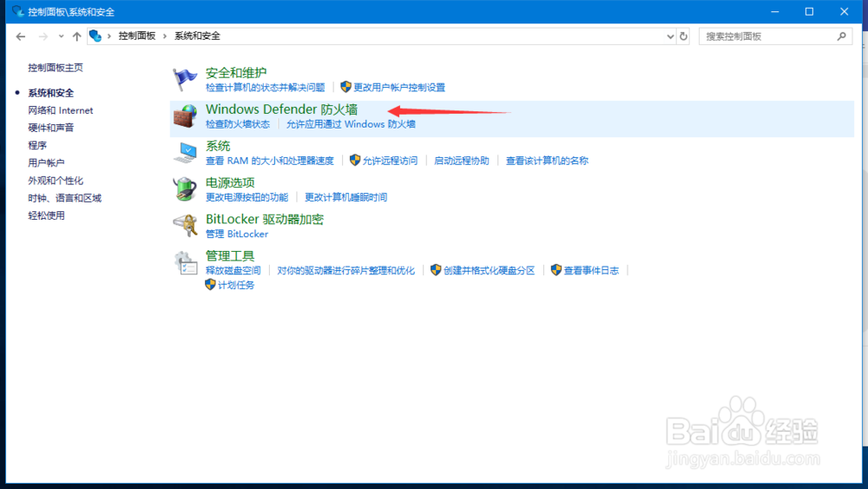
Task: Click the shield icon beside 更改用户帐户控制设置
Action: tap(345, 87)
